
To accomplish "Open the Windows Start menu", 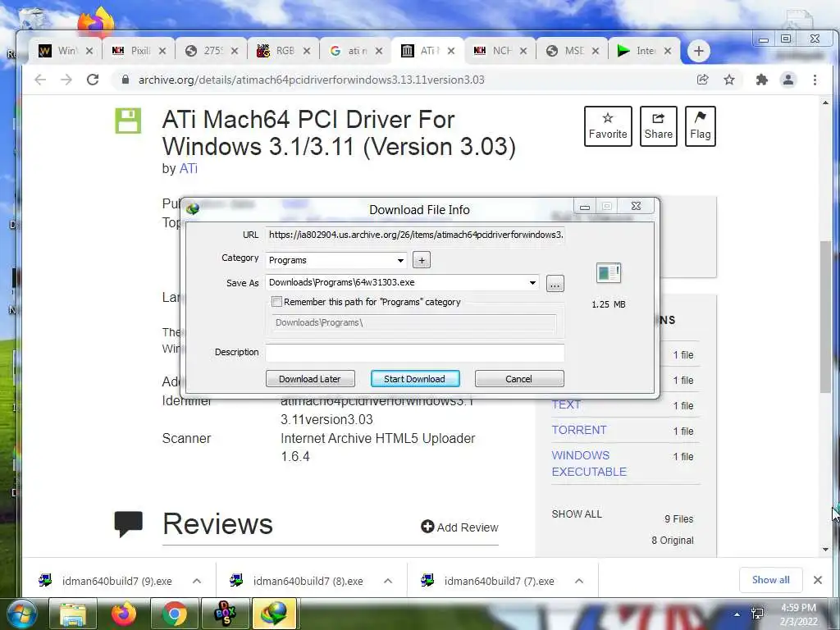I will 21,614.
